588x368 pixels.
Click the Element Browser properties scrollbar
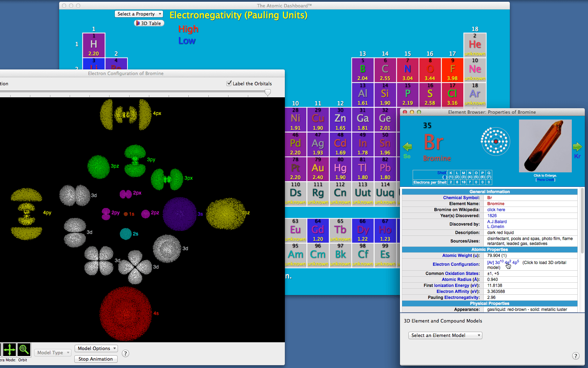click(x=582, y=220)
